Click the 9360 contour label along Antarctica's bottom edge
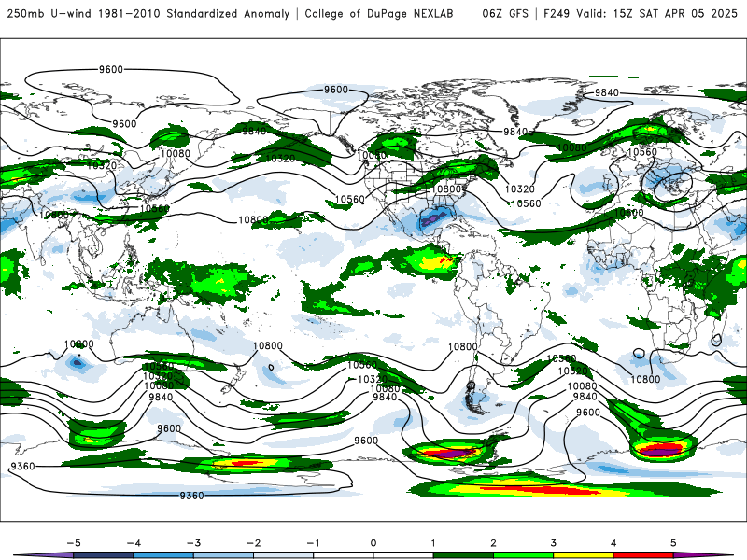Screen dimensions: 747x560 click(191, 496)
